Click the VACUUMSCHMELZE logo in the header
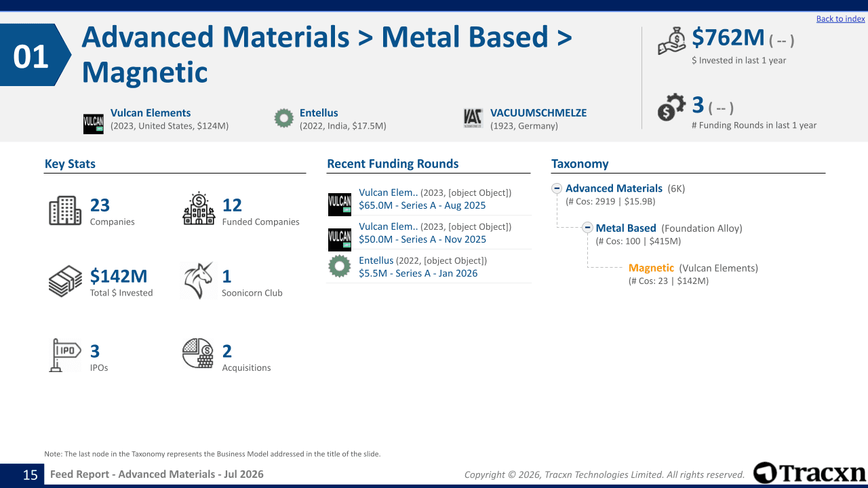Screen dimensions: 868x488 coord(473,119)
